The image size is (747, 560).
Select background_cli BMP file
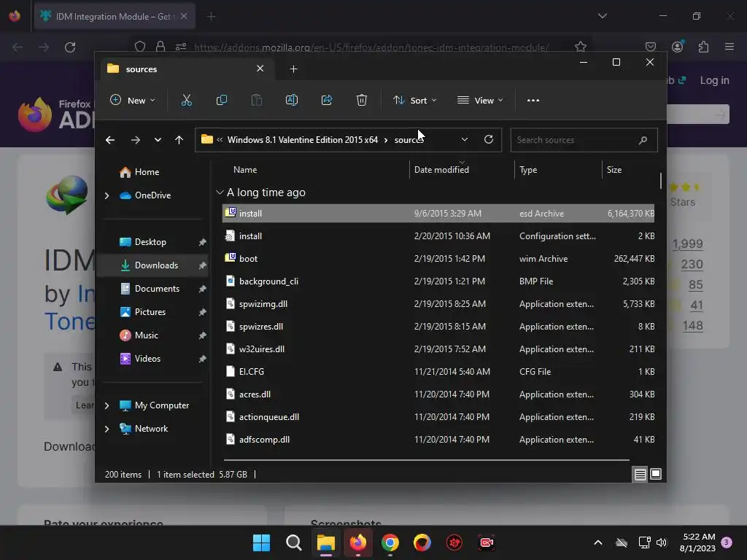pyautogui.click(x=438, y=281)
